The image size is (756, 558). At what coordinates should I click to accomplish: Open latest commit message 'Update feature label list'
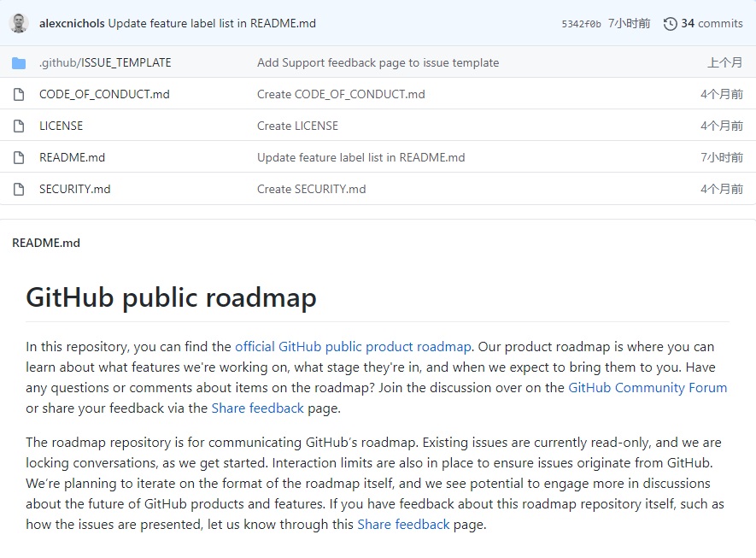(x=212, y=23)
